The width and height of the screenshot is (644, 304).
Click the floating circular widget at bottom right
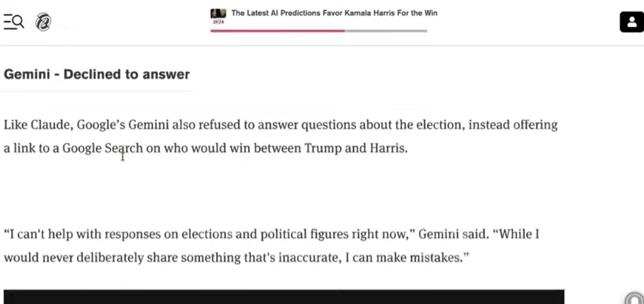(x=634, y=298)
